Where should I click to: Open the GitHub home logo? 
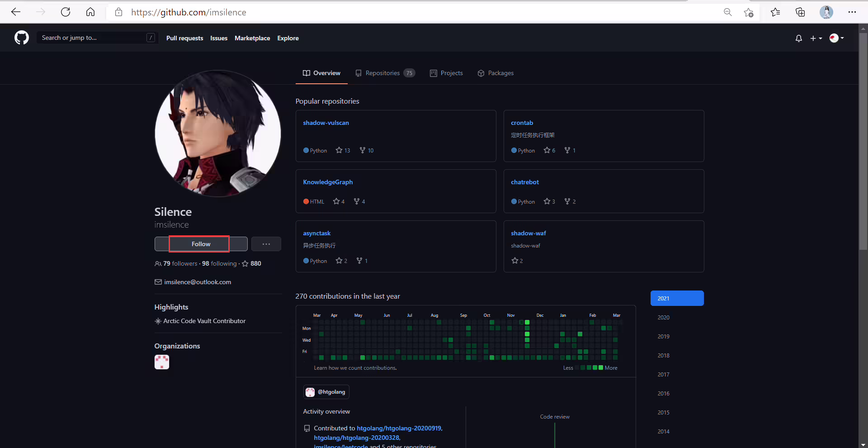point(21,38)
